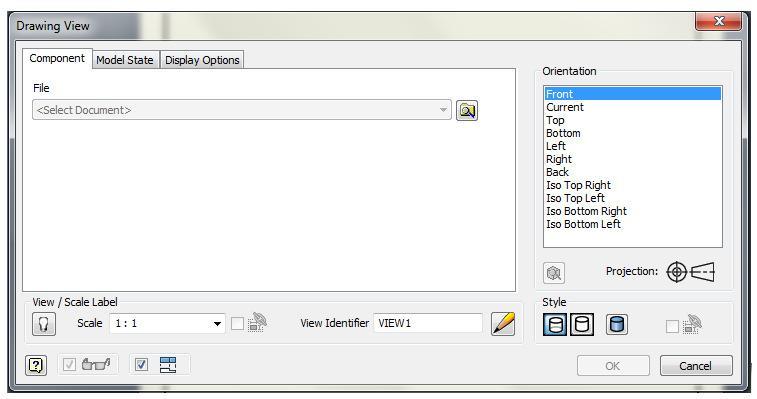Toggle the view label visibility lightbulb

click(x=44, y=323)
